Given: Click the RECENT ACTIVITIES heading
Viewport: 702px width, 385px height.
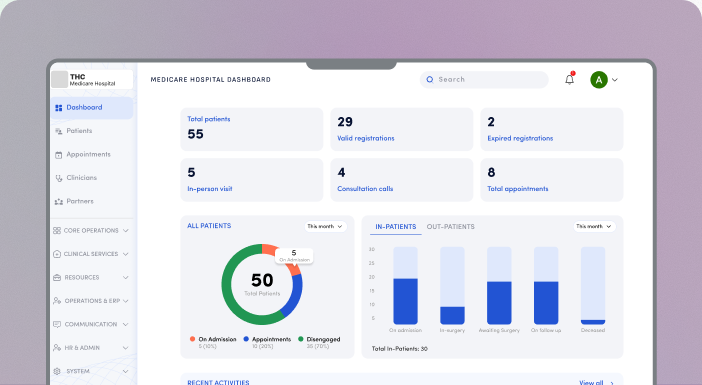Looking at the screenshot, I should (218, 382).
